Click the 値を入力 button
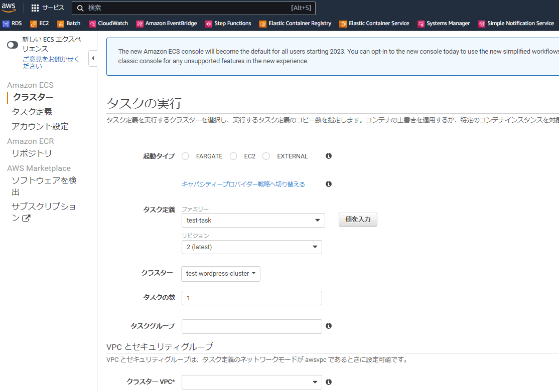 tap(358, 220)
